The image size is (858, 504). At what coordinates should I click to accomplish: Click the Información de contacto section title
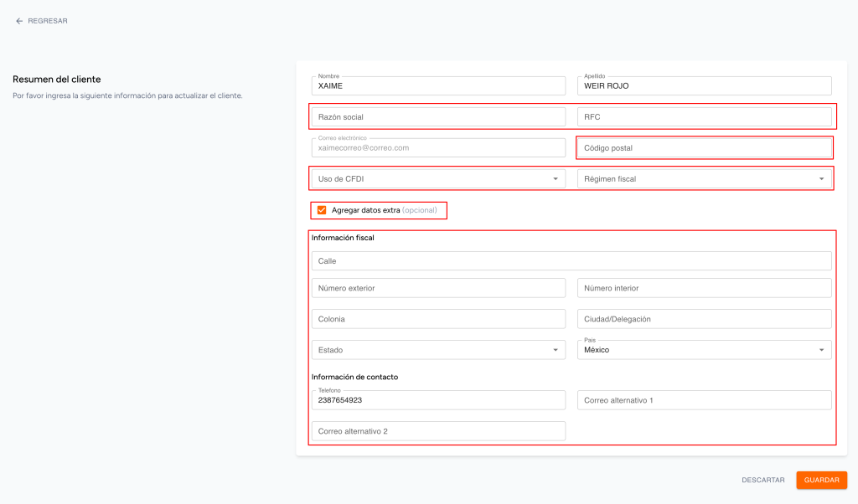point(354,378)
